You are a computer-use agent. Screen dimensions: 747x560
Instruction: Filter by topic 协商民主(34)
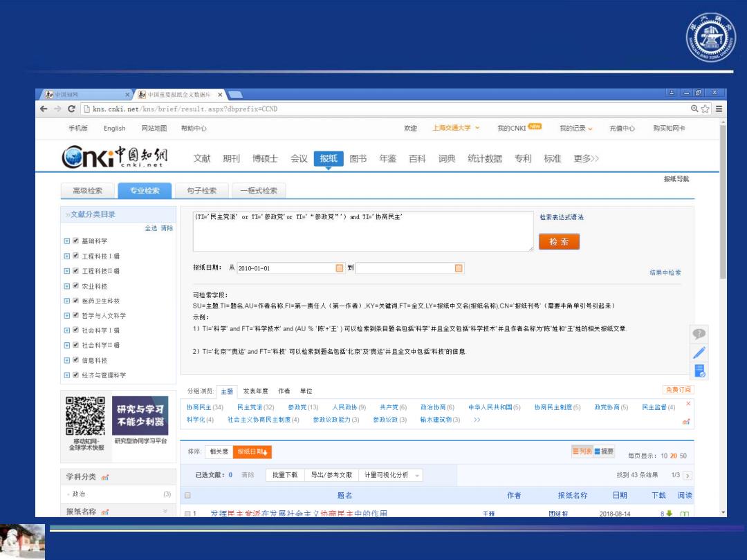point(205,407)
